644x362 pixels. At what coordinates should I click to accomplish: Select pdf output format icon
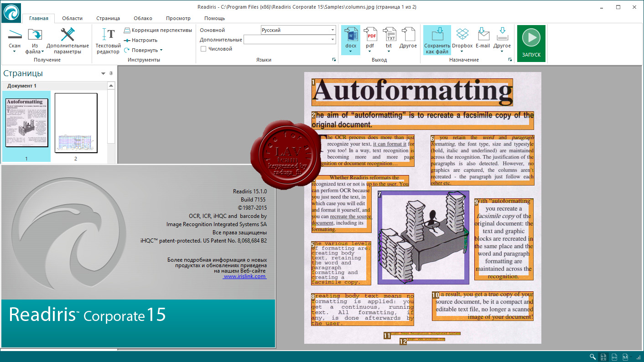[x=370, y=35]
